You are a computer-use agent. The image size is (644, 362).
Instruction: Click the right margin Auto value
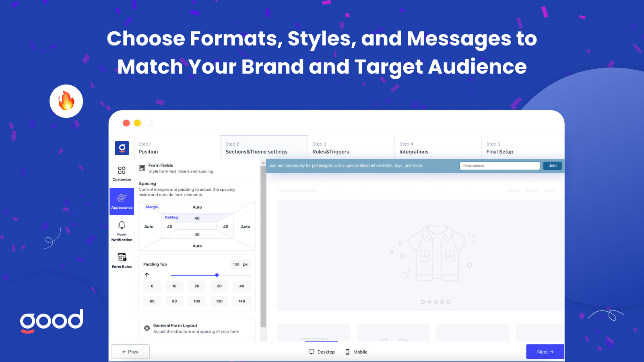coord(246,226)
